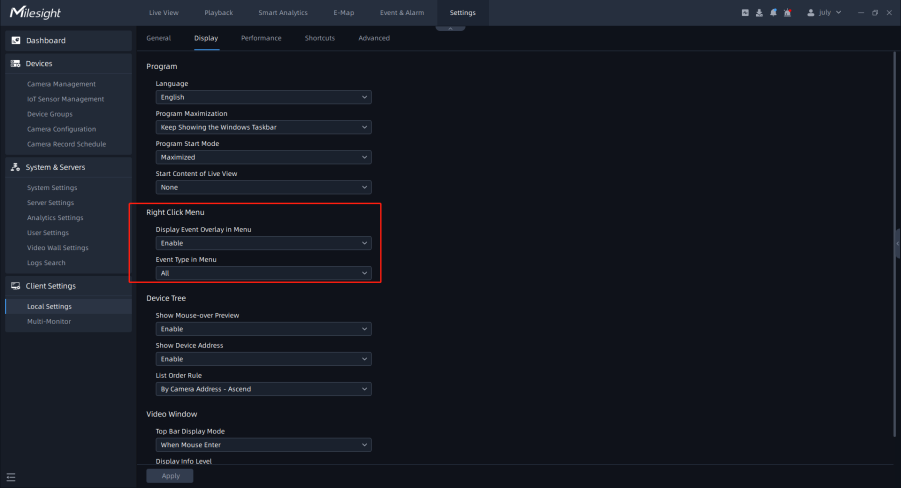The image size is (901, 488).
Task: Open the alarm siren icon
Action: [x=788, y=12]
